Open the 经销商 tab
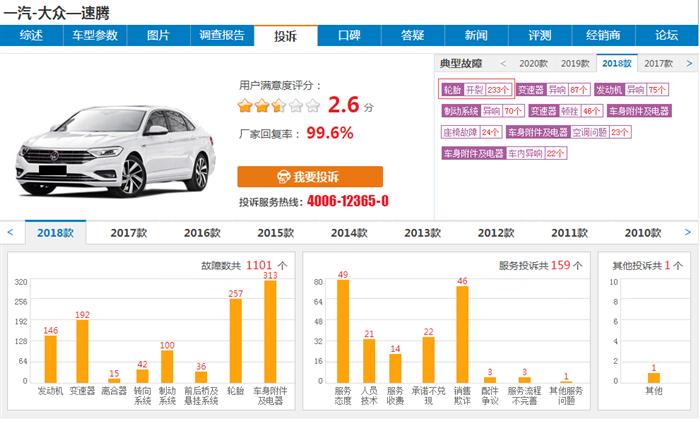The image size is (700, 423). (603, 35)
